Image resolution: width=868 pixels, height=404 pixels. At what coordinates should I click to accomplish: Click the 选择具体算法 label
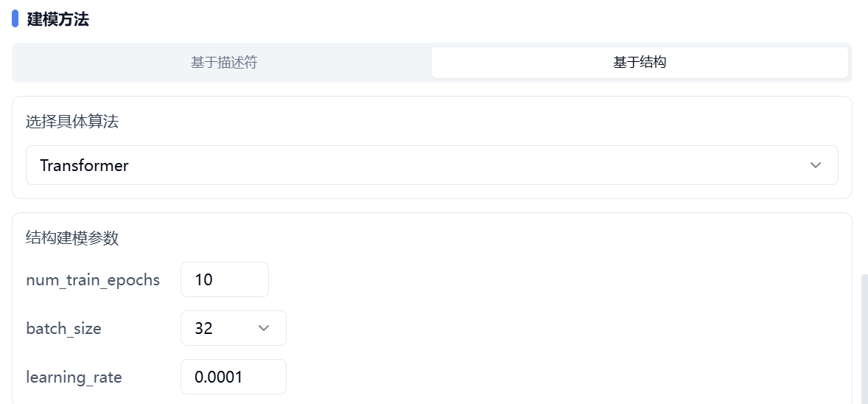coord(72,122)
